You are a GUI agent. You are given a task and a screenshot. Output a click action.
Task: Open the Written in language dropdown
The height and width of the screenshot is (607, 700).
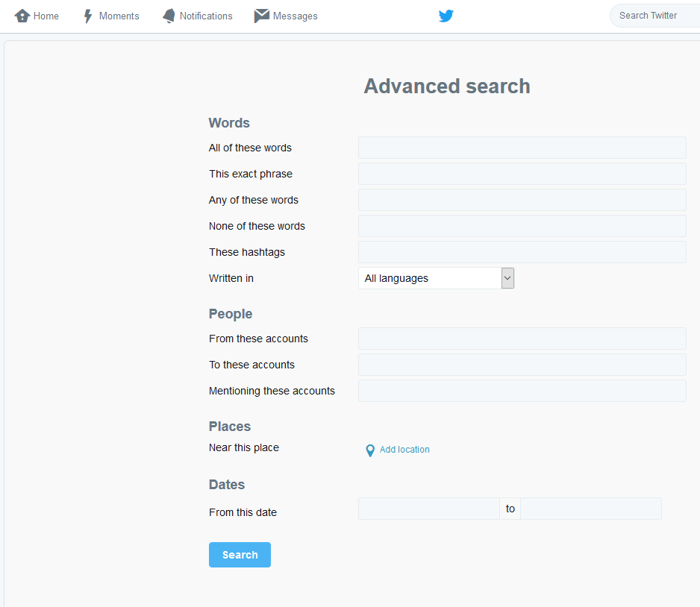pos(436,278)
